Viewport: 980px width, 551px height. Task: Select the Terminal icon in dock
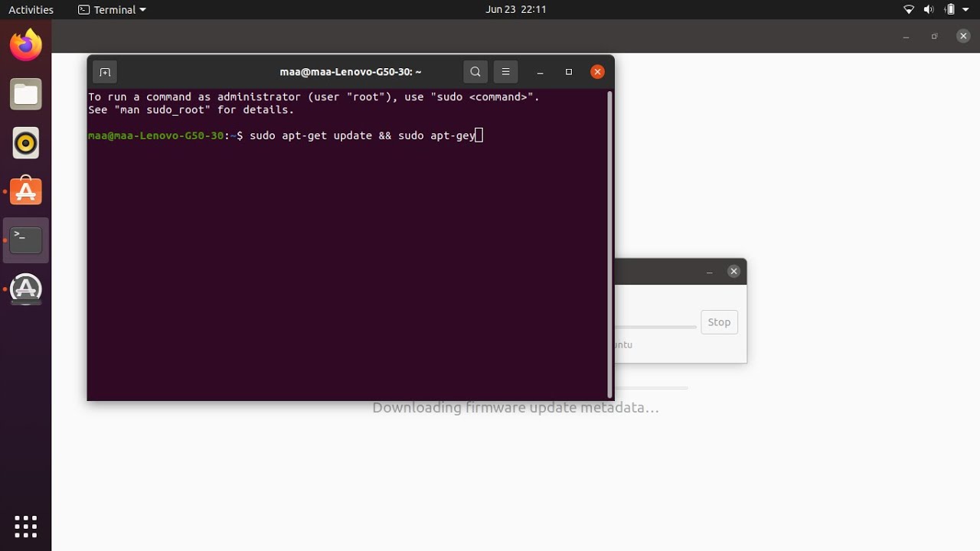coord(26,240)
